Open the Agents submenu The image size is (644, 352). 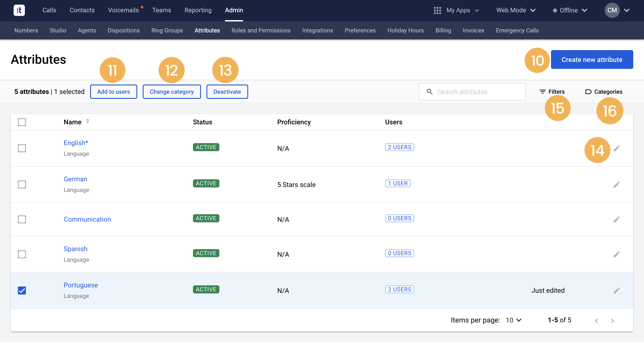(87, 30)
